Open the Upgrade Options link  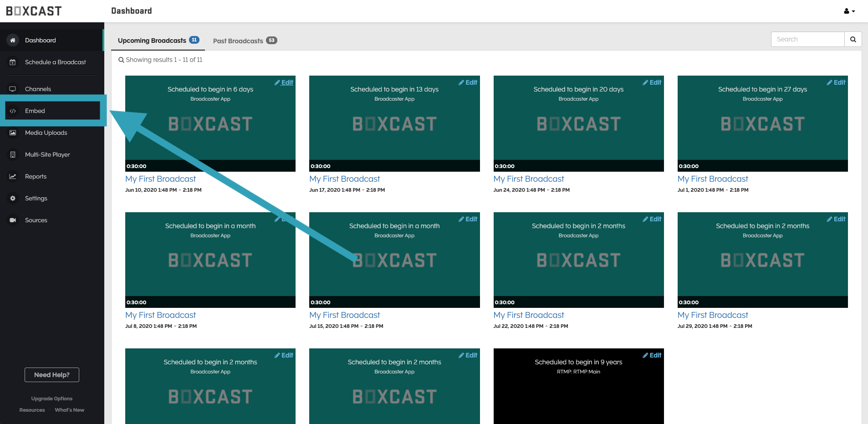click(x=51, y=398)
